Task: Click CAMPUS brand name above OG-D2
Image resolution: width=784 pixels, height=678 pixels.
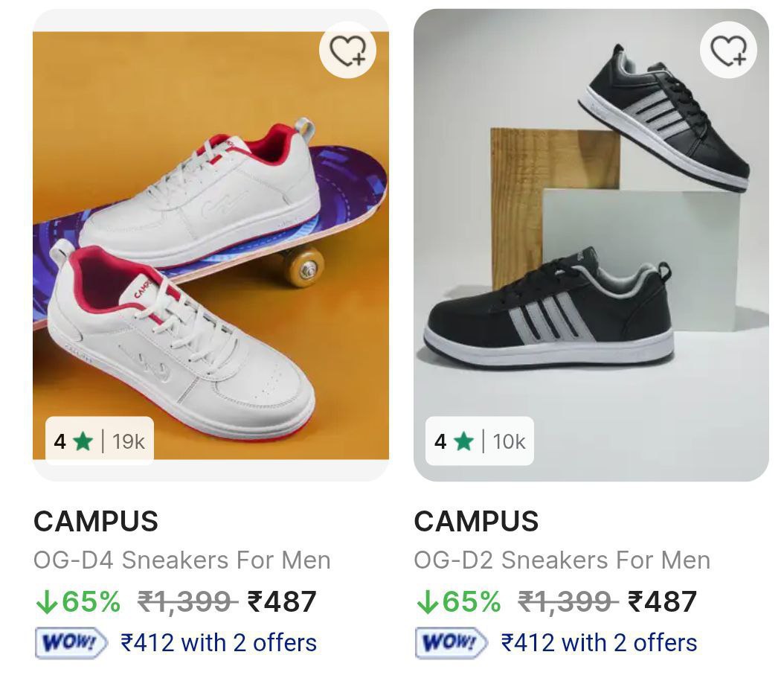Action: pyautogui.click(x=476, y=522)
